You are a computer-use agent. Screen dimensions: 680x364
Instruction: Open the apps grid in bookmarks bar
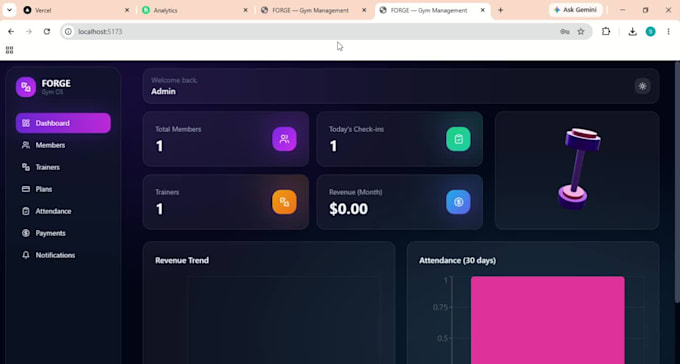(x=10, y=50)
